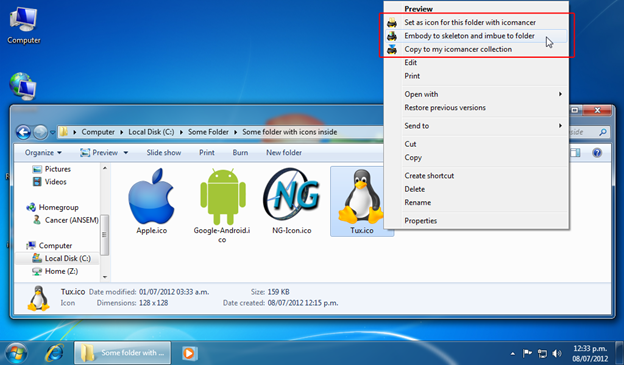Choose Copy to my icomancer collection
Screen dimensions: 624x365
pyautogui.click(x=476, y=49)
